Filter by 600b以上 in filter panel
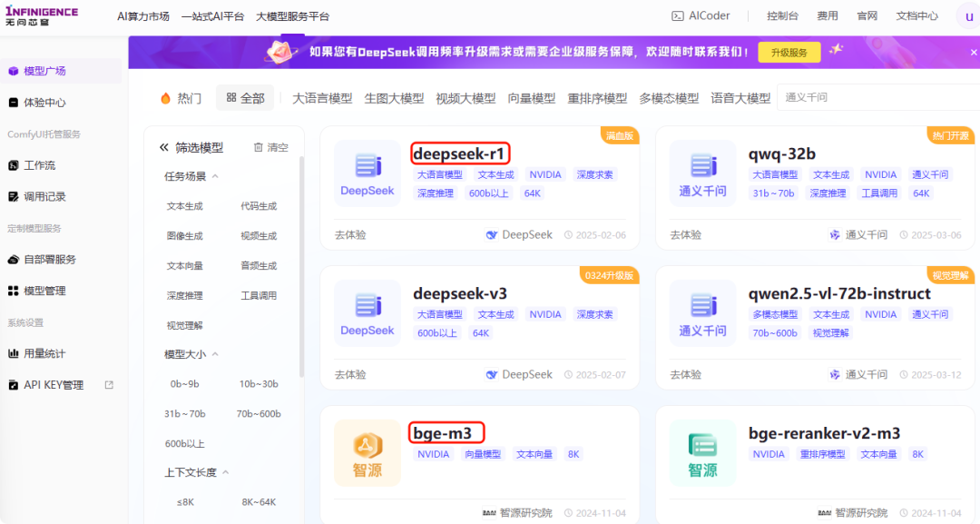This screenshot has width=980, height=524. [184, 443]
